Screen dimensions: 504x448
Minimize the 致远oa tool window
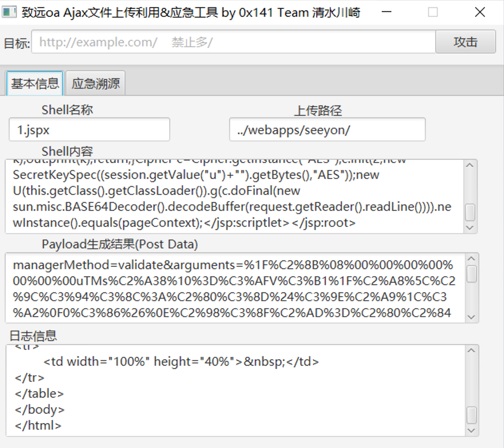click(x=386, y=12)
